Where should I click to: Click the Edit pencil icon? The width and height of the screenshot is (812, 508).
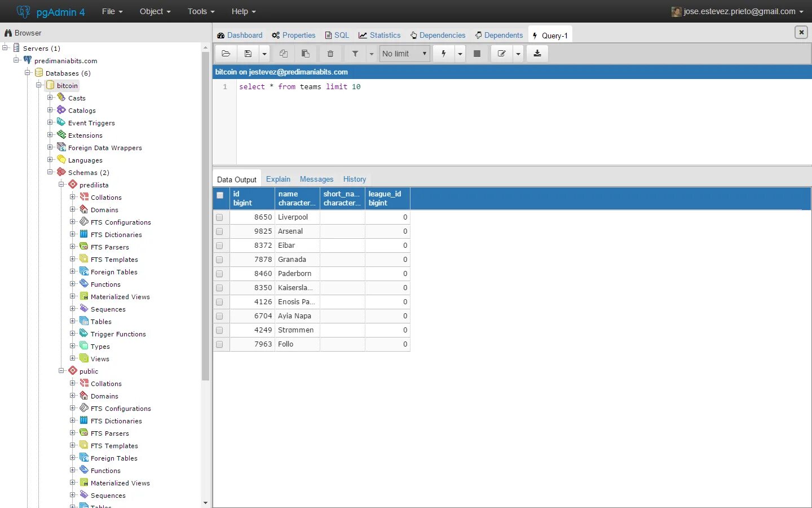(x=502, y=54)
